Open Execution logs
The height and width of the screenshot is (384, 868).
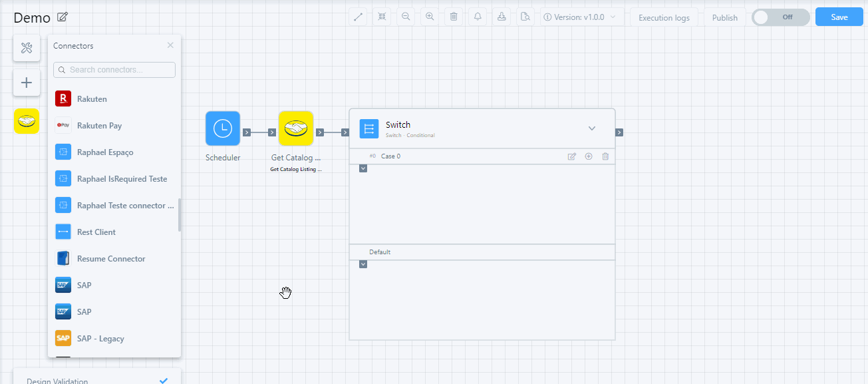point(664,18)
